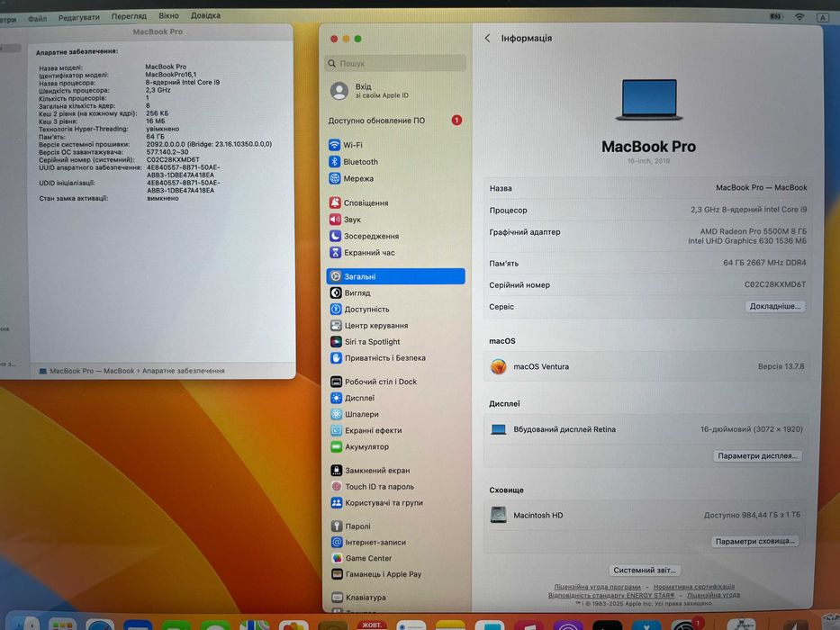Image resolution: width=840 pixels, height=630 pixels.
Task: Open the ENERGY STAR compliance link
Action: pyautogui.click(x=611, y=595)
